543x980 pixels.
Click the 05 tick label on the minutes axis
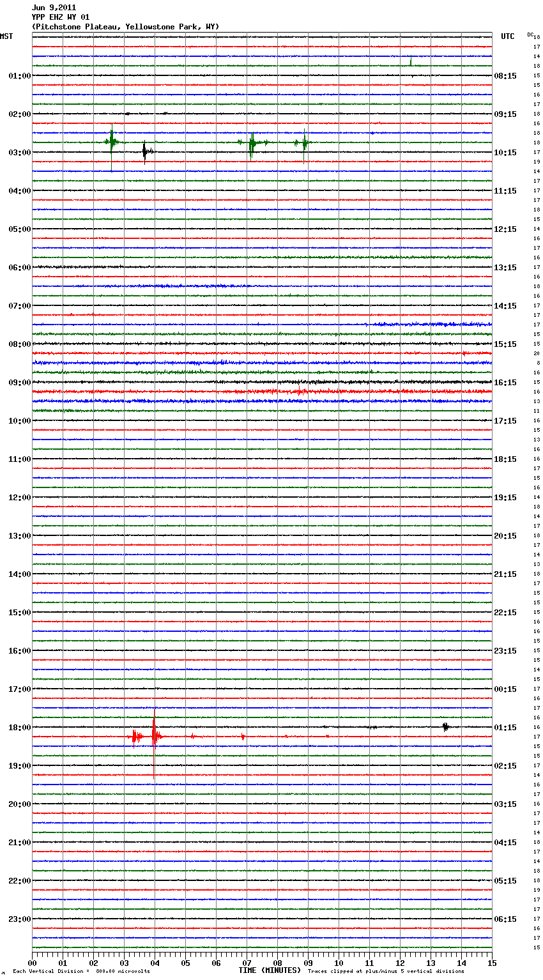click(x=185, y=963)
